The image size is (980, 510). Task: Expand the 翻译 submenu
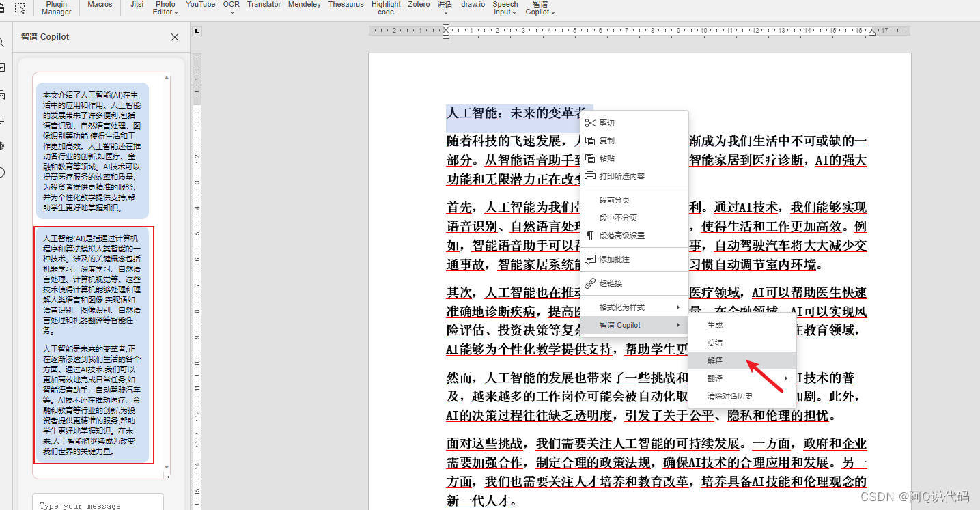(x=742, y=378)
